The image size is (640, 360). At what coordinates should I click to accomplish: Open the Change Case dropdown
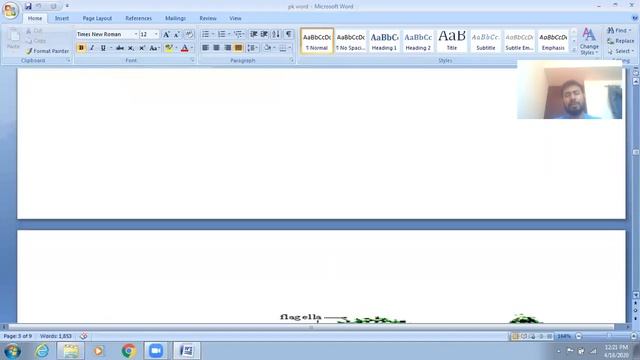pos(154,48)
